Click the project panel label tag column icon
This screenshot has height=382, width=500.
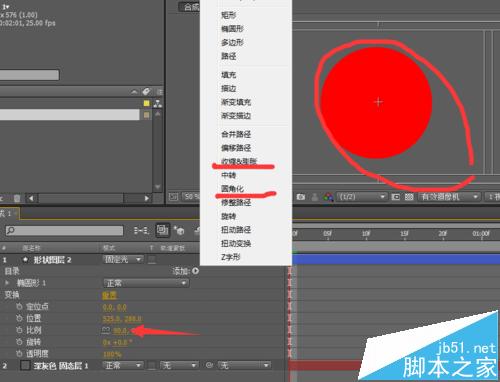click(x=146, y=91)
